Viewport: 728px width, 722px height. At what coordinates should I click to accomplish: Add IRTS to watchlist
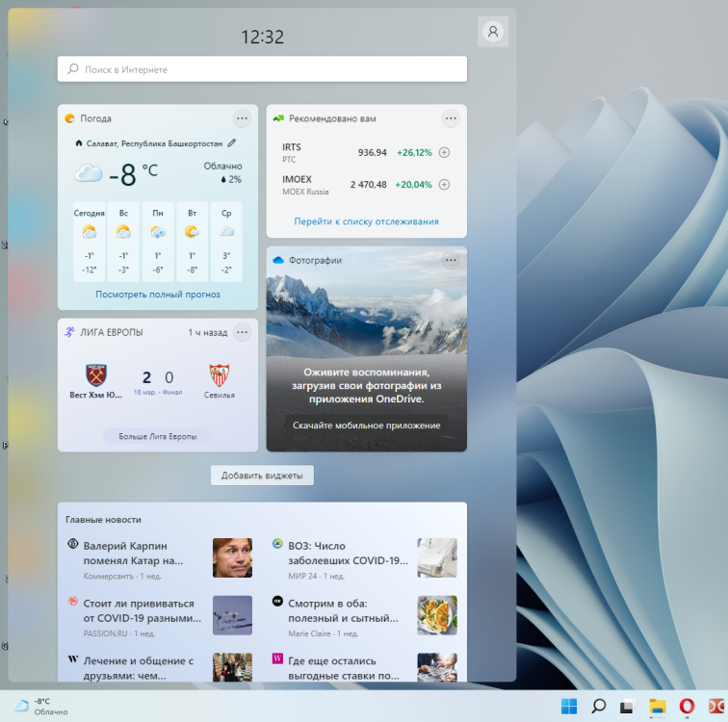[444, 152]
